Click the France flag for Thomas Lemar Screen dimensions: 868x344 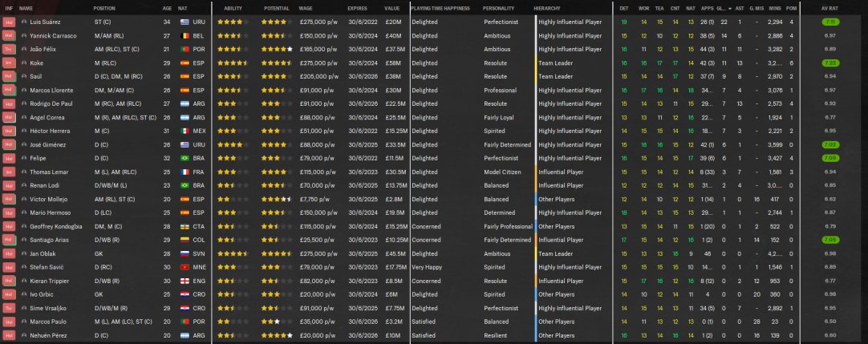(185, 172)
